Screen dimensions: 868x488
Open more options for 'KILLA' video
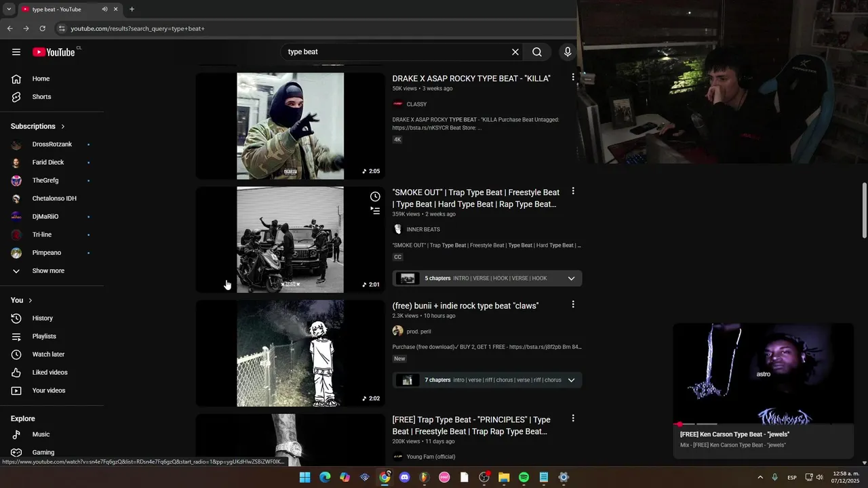pos(573,78)
